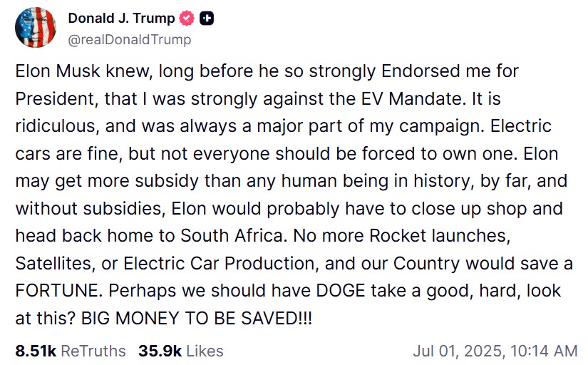
Task: Show the 35.9k Likes list
Action: [181, 351]
